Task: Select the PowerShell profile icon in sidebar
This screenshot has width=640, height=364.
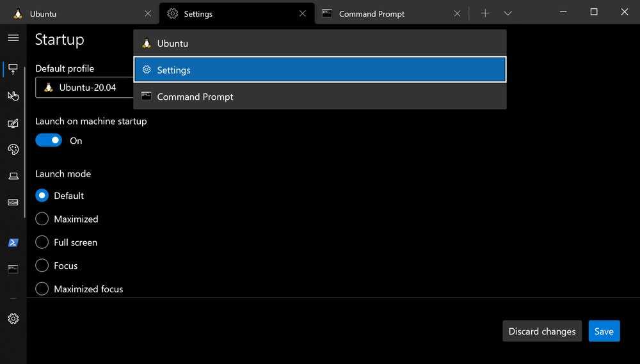Action: coord(13,242)
